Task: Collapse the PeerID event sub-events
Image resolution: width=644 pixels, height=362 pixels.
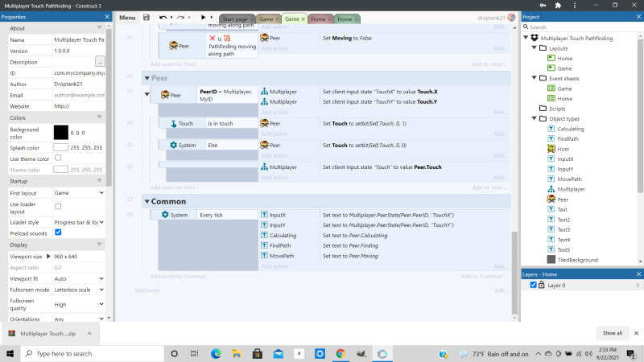Action: point(147,94)
